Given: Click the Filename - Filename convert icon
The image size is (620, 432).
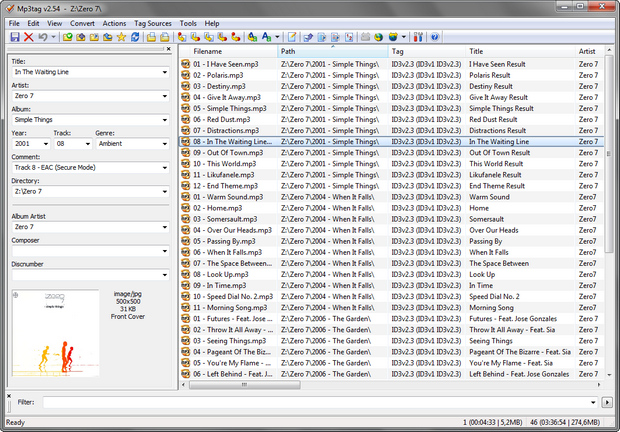Looking at the screenshot, I should 209,37.
